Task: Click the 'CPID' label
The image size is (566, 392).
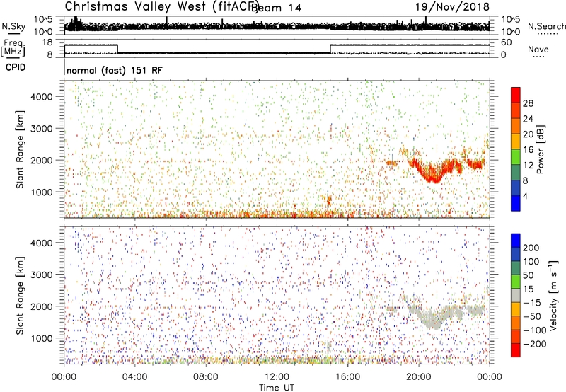Action: click(x=16, y=67)
